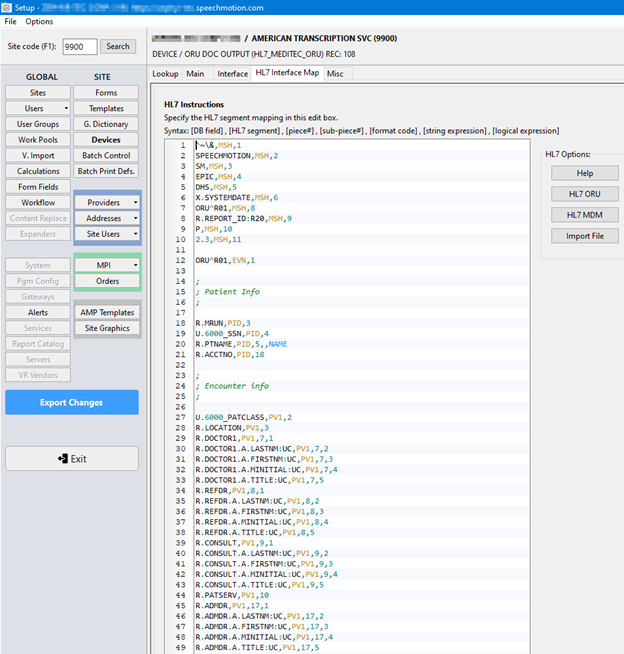This screenshot has width=624, height=654.
Task: Expand the Addresses dropdown arrow
Action: coord(136,218)
